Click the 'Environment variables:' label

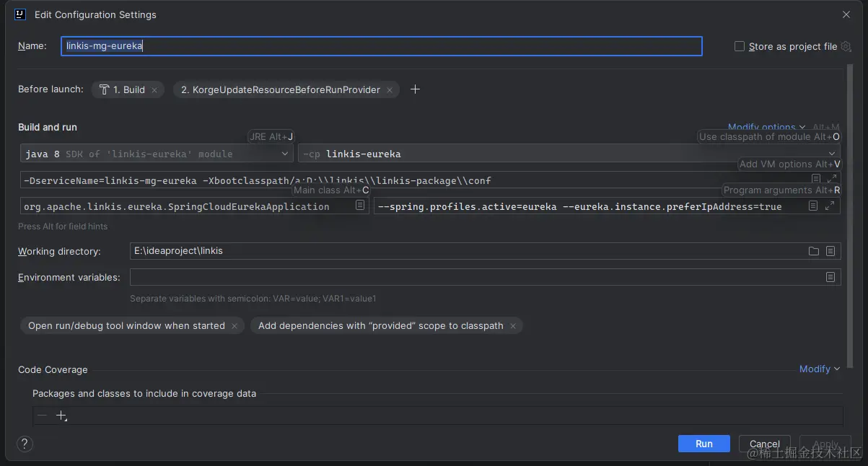pos(69,277)
